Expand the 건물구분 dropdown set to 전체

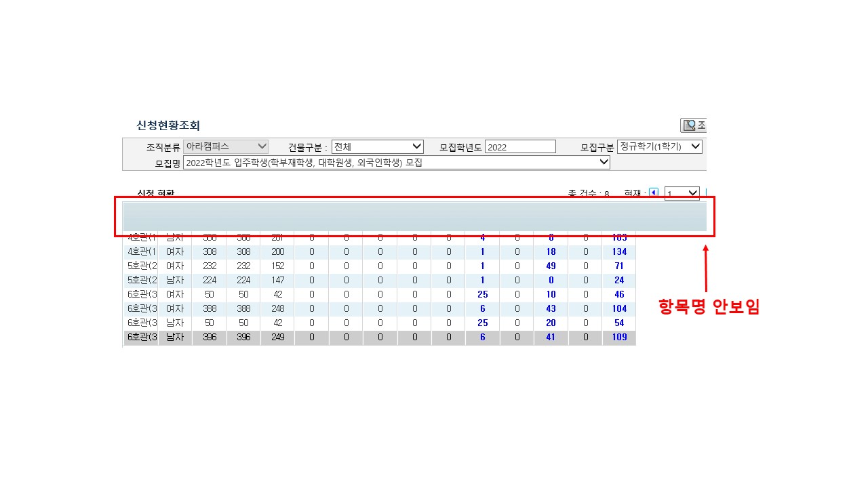[377, 146]
